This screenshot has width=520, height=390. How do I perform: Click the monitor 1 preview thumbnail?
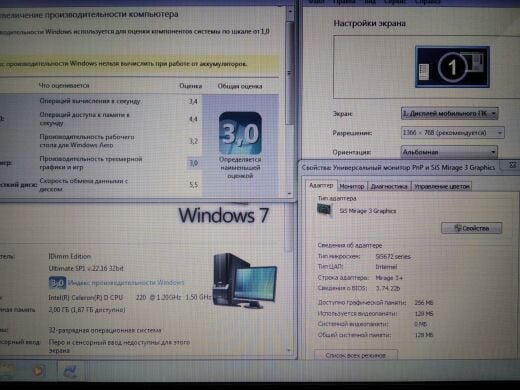pos(452,67)
